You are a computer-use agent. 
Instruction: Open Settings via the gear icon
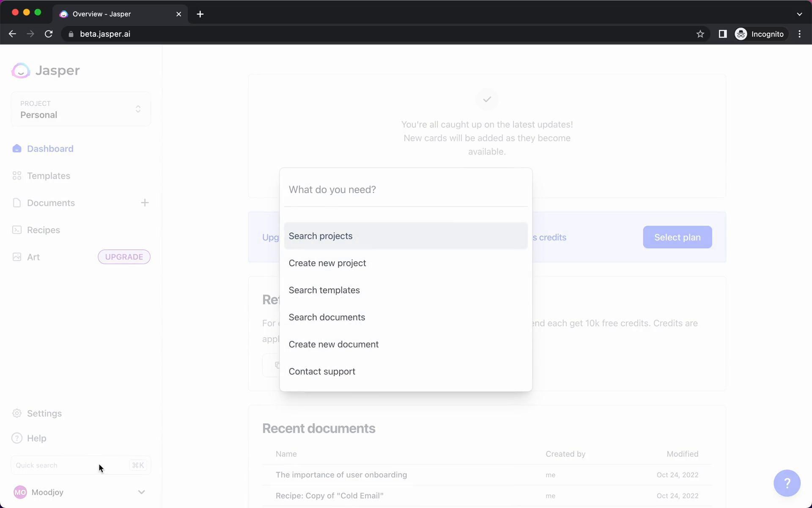pyautogui.click(x=17, y=413)
